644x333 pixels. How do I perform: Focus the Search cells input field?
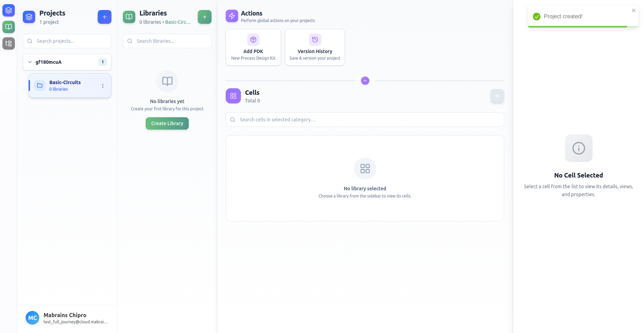click(x=368, y=120)
